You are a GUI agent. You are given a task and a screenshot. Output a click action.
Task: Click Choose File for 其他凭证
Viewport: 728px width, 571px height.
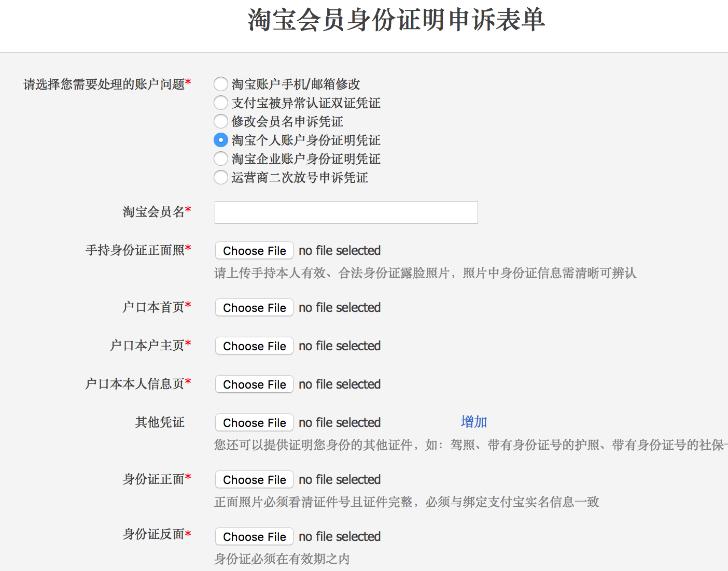[x=254, y=422]
